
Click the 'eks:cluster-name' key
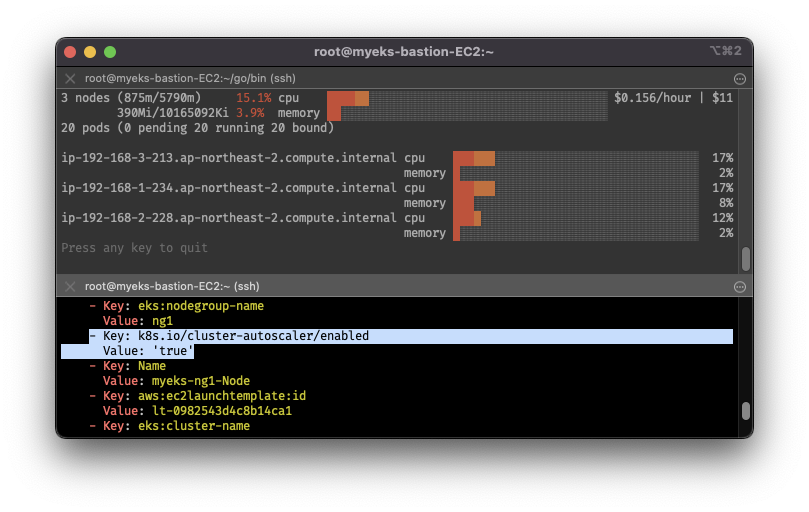(x=193, y=426)
